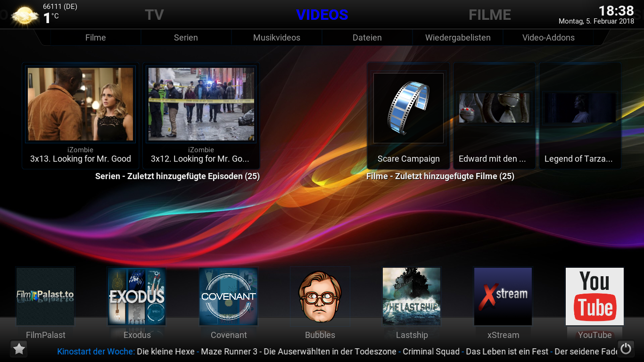
Task: Select the VIDEOS main menu item
Action: point(322,15)
